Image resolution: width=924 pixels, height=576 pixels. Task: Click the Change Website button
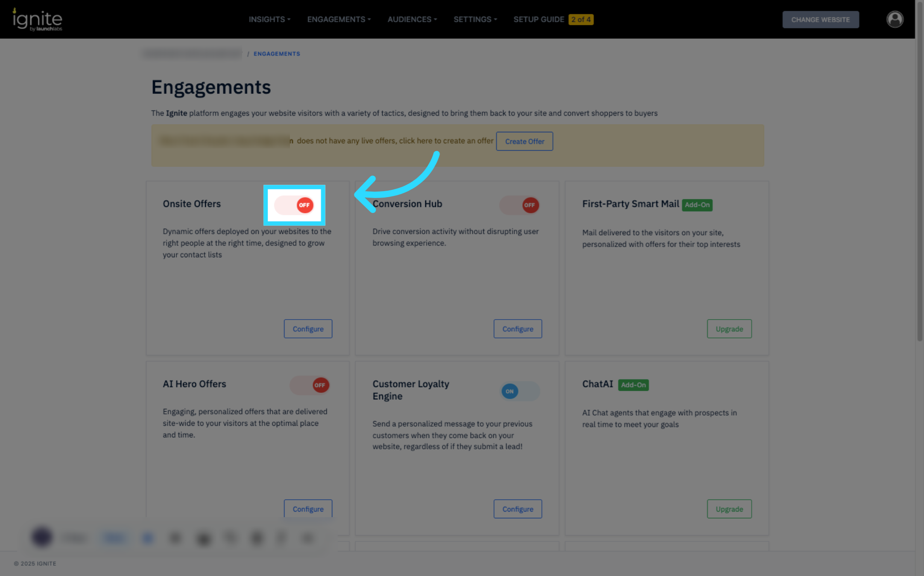[820, 20]
